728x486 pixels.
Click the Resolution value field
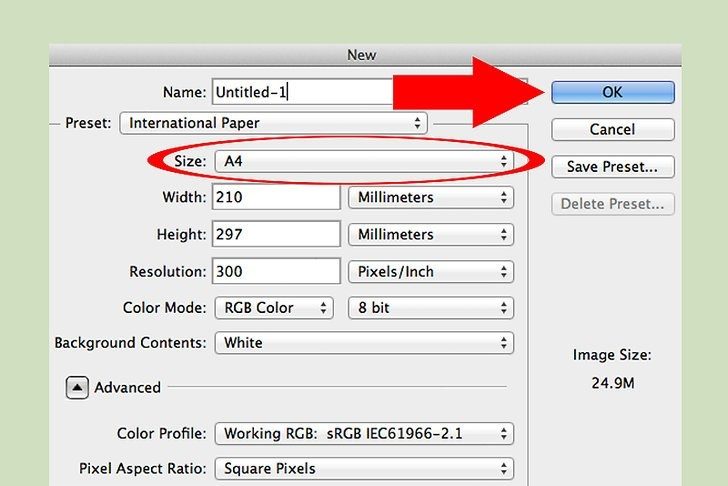276,271
